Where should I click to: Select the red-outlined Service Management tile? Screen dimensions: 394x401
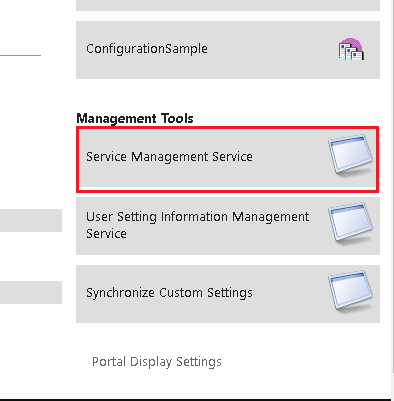228,159
